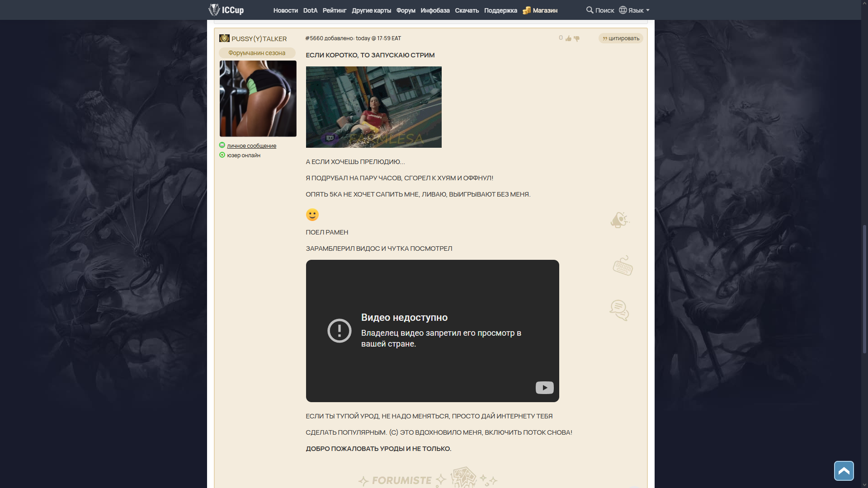The width and height of the screenshot is (868, 488).
Task: Click the thumbs up icon on post
Action: click(x=568, y=38)
